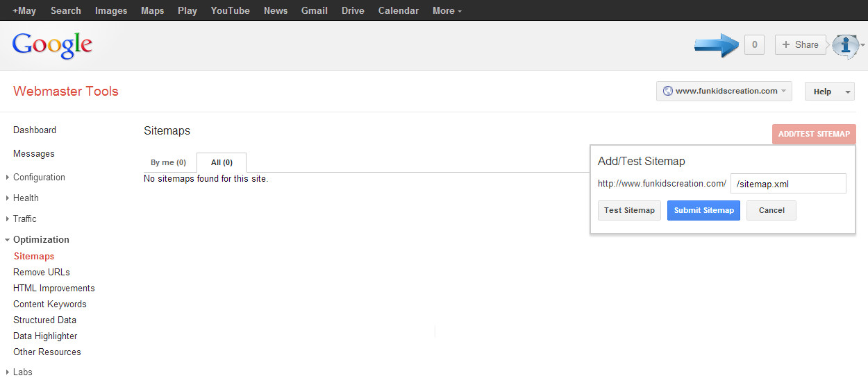The width and height of the screenshot is (868, 387).
Task: Click the globe icon beside the site name
Action: (668, 91)
